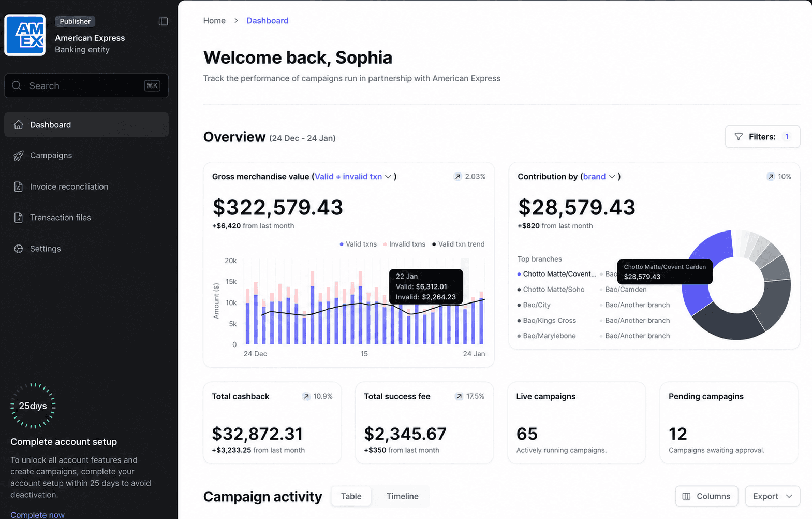Click the Gross merchandise value trend arrow

[458, 177]
